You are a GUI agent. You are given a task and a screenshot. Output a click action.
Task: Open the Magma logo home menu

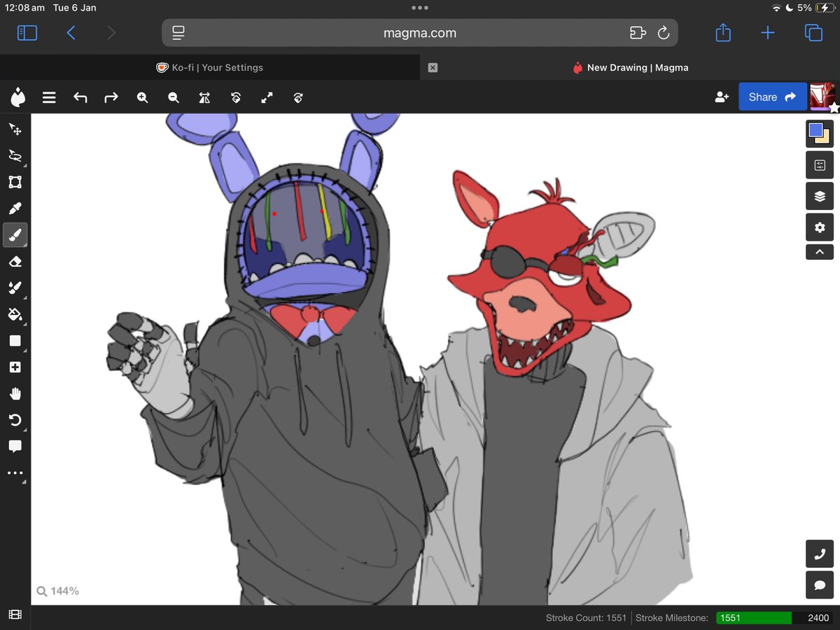pyautogui.click(x=18, y=97)
